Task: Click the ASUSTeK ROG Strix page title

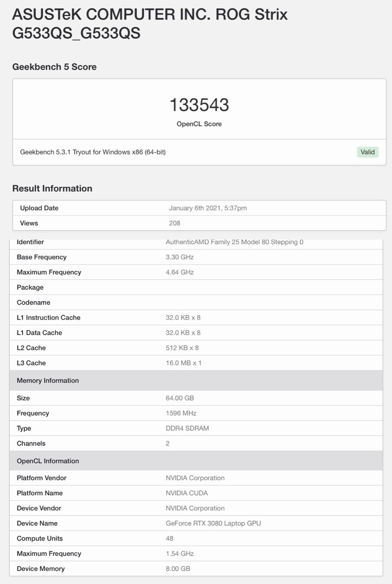Action: (x=150, y=23)
